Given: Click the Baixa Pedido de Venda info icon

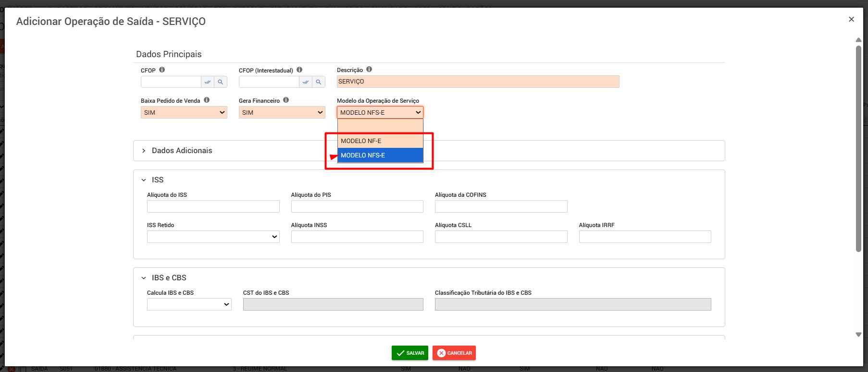Looking at the screenshot, I should (207, 100).
